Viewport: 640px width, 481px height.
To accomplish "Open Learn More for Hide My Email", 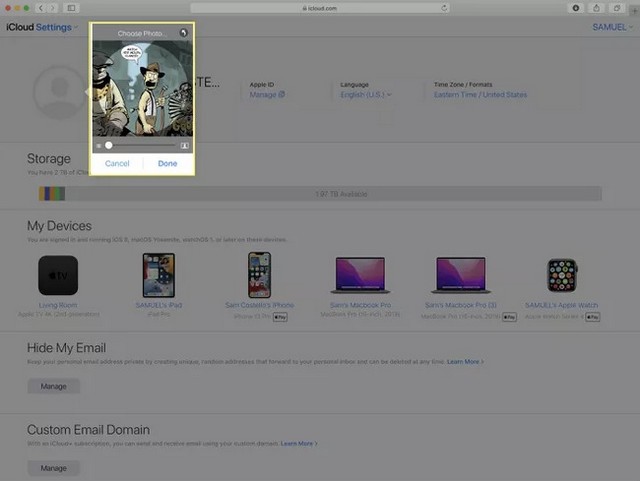I will [465, 362].
